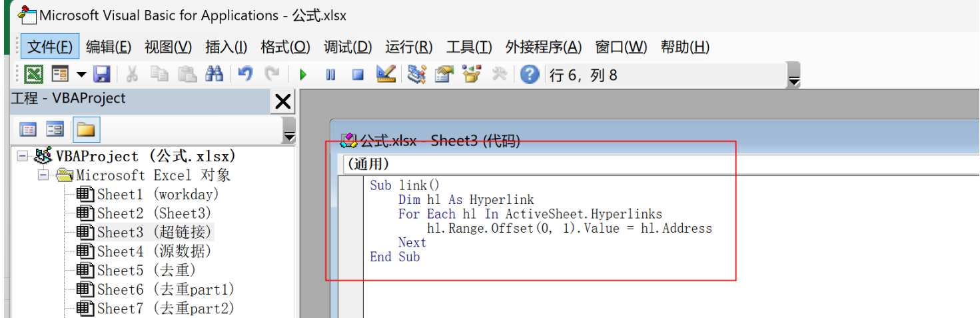Image resolution: width=980 pixels, height=318 pixels.
Task: Open Find with the binoculars icon
Action: tap(214, 74)
